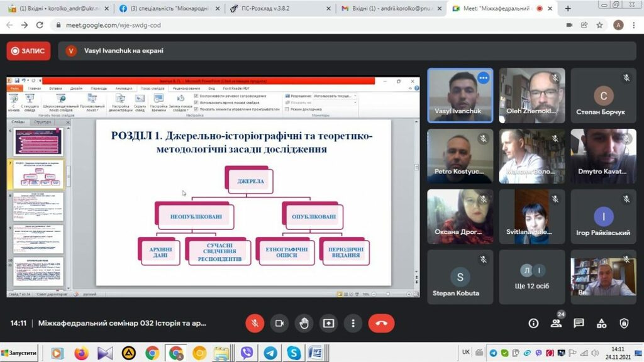Toggle the camera on or off
The image size is (644, 362).
pyautogui.click(x=279, y=323)
